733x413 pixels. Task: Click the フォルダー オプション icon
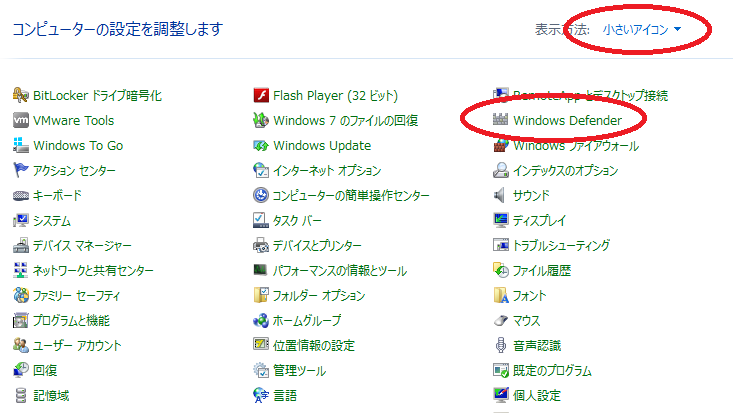click(x=261, y=296)
